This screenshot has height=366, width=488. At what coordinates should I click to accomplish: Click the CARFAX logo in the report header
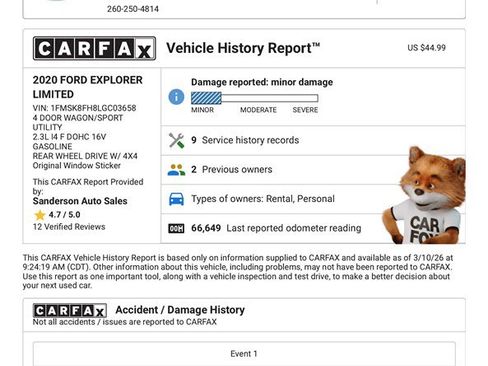[x=94, y=48]
